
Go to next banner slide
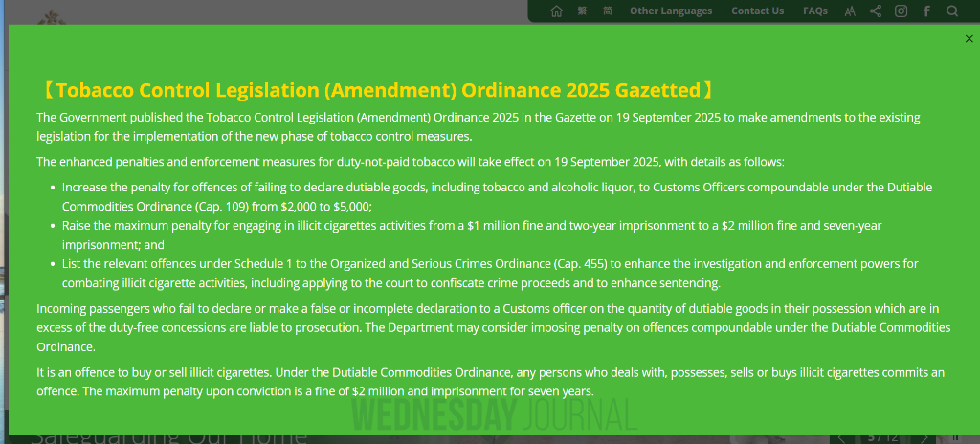click(924, 438)
